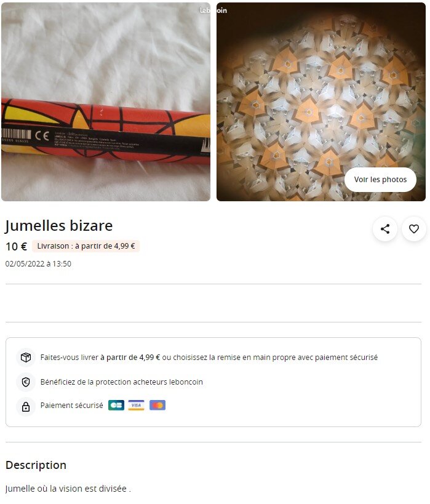Click the euro shield buyer protection icon
Viewport: 430px width, 504px height.
click(x=26, y=382)
